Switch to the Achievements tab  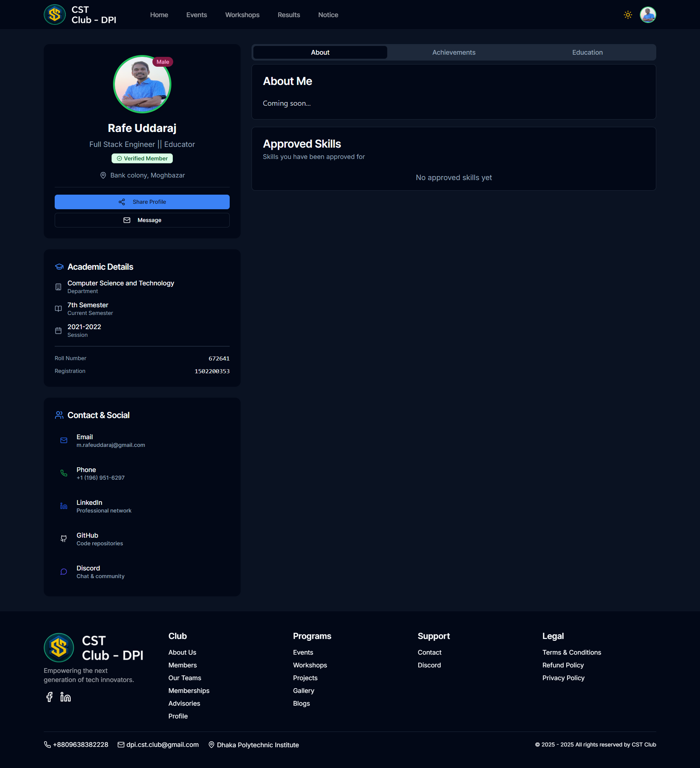point(454,52)
